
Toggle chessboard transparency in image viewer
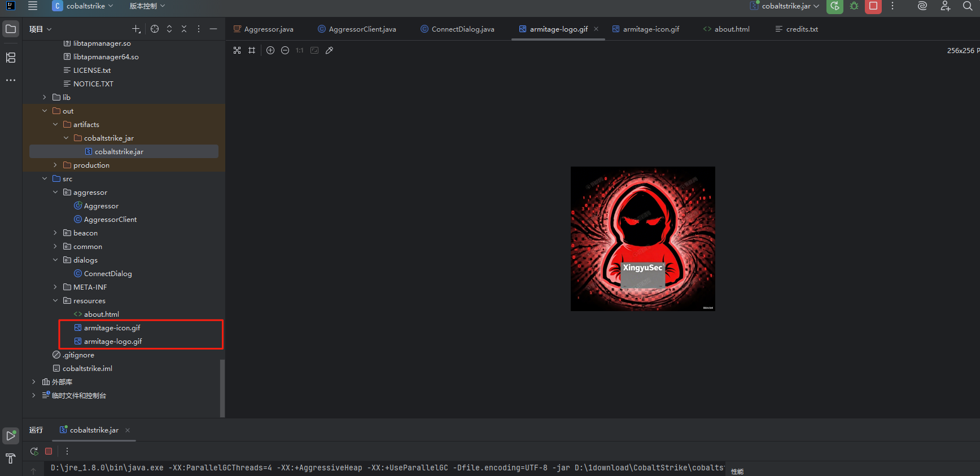coord(237,50)
